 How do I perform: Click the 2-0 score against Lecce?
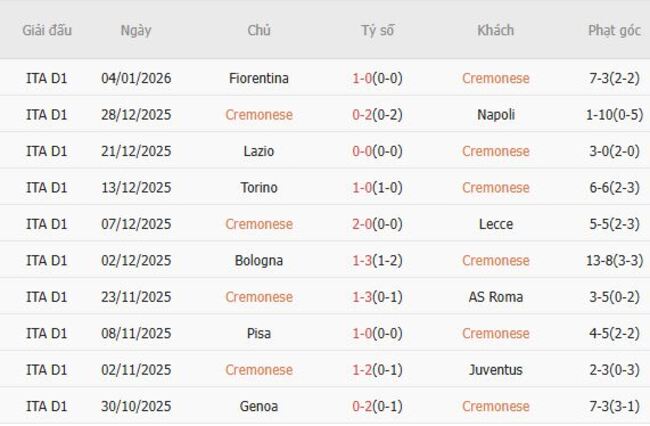point(363,224)
